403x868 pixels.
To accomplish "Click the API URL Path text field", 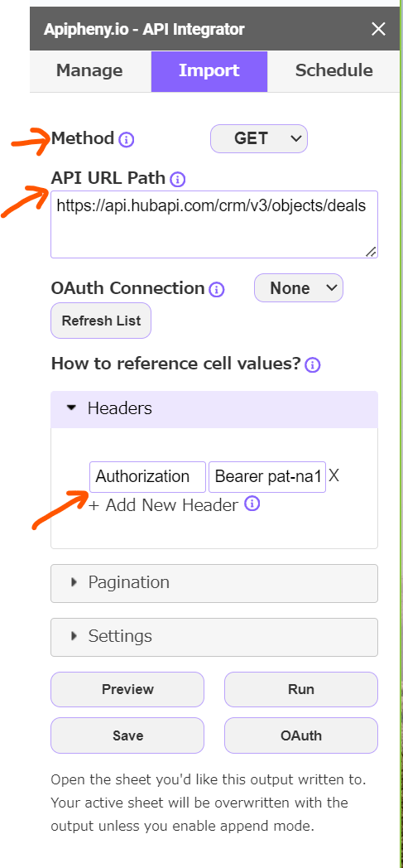I will click(x=214, y=224).
